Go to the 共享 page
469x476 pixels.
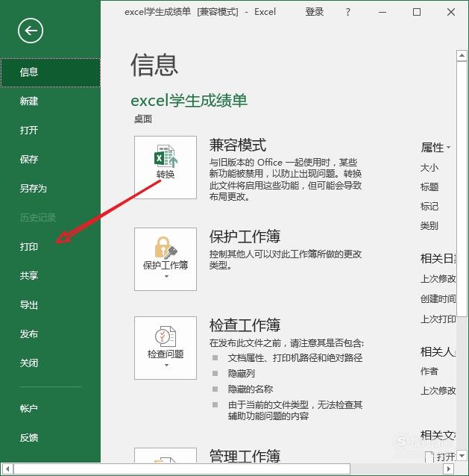coord(51,275)
